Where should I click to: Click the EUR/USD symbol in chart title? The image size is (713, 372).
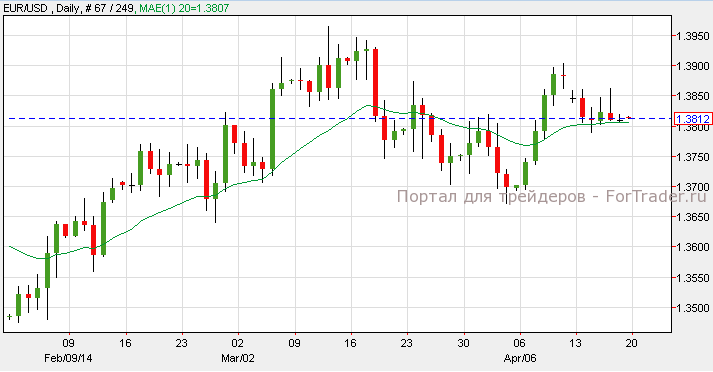[25, 8]
